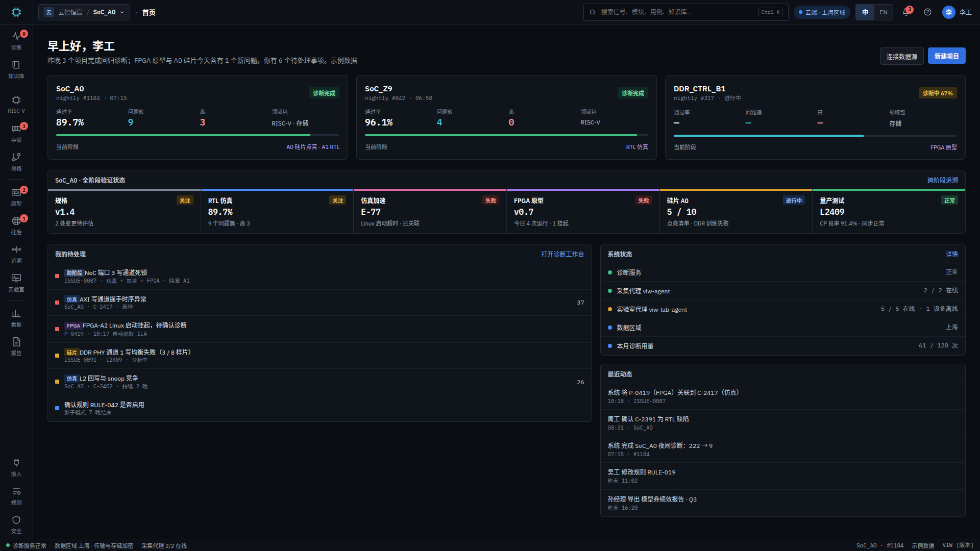Image resolution: width=980 pixels, height=551 pixels.
Task: Open the 存储 memory sidebar icon
Action: pyautogui.click(x=16, y=133)
